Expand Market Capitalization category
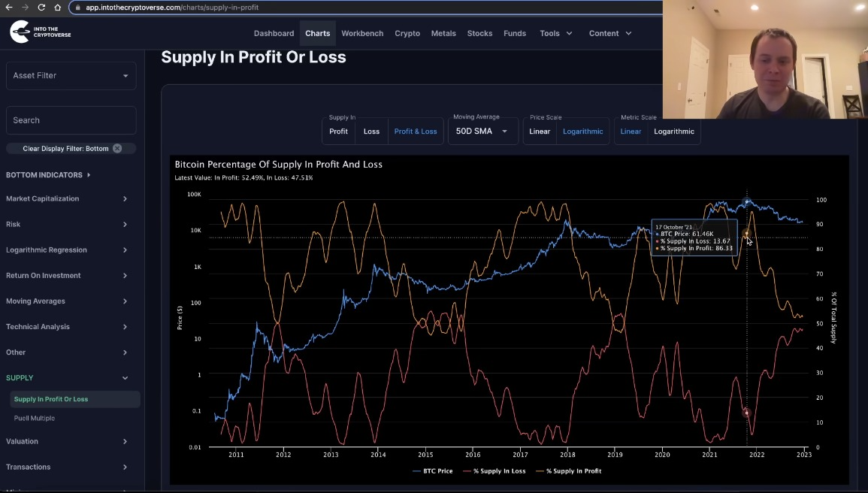This screenshot has width=868, height=493. (68, 198)
